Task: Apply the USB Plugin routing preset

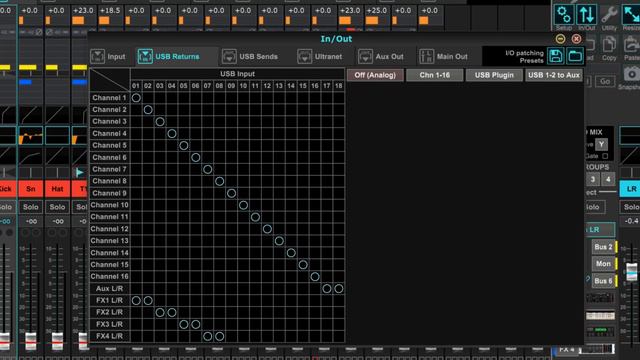Action: click(x=494, y=75)
